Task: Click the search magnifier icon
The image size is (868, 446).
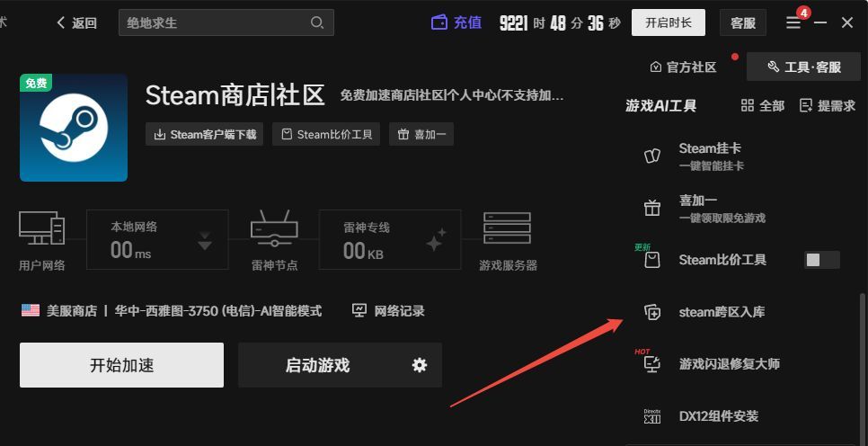Action: tap(317, 22)
